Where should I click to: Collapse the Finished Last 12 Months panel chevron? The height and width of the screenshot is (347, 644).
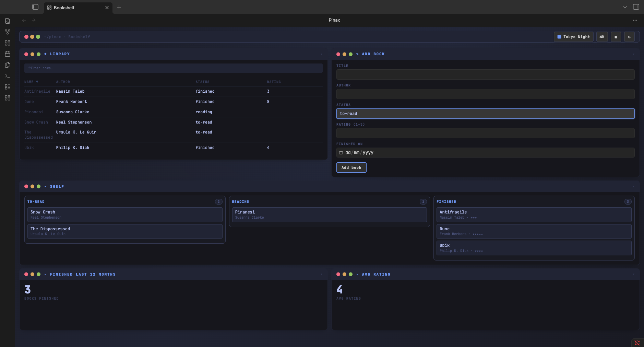[x=322, y=274]
